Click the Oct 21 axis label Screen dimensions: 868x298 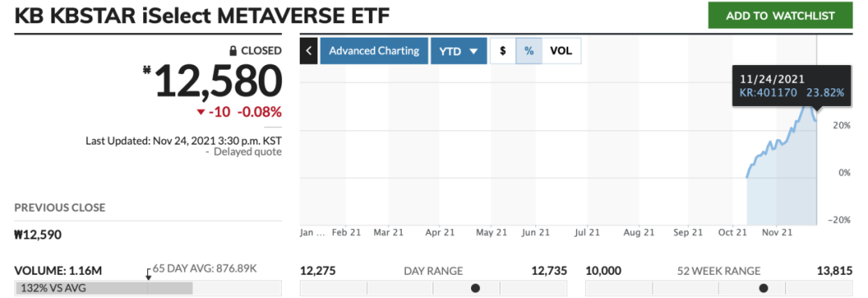[x=732, y=233]
